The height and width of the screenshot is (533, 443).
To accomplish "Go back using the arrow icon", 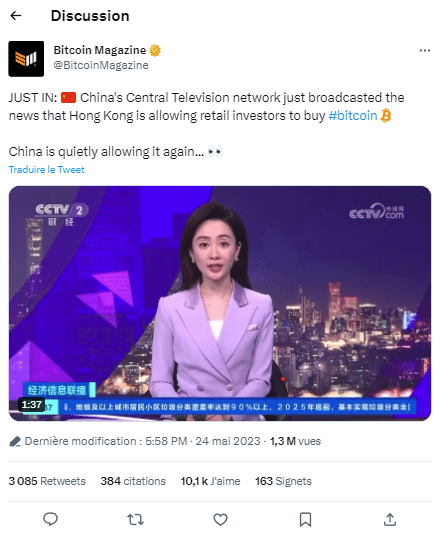I will tap(16, 16).
